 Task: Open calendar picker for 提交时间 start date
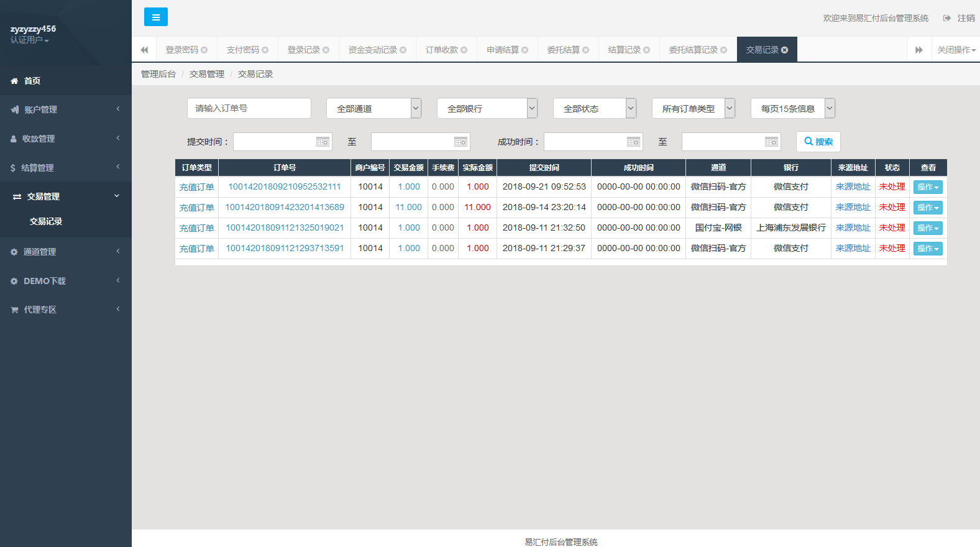point(323,142)
